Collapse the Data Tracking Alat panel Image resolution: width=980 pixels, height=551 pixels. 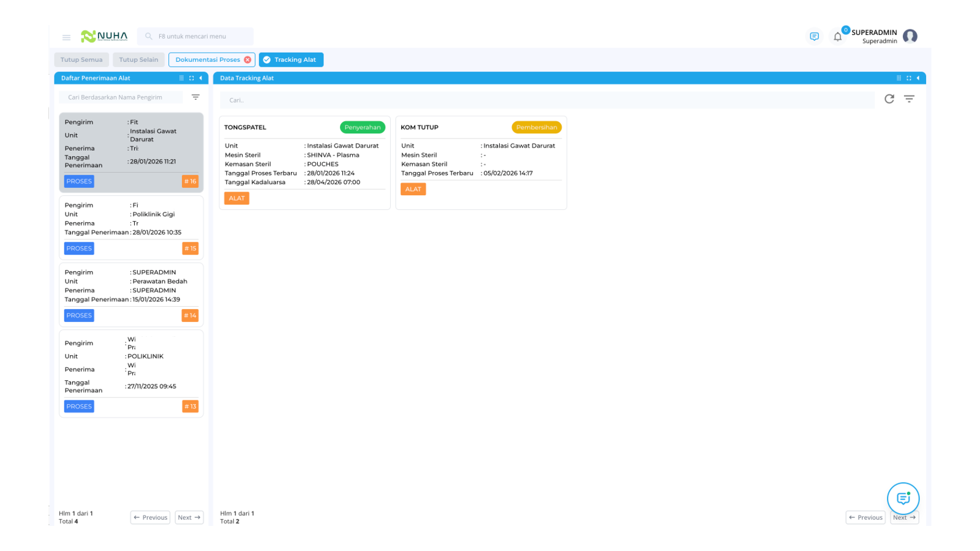coord(918,78)
